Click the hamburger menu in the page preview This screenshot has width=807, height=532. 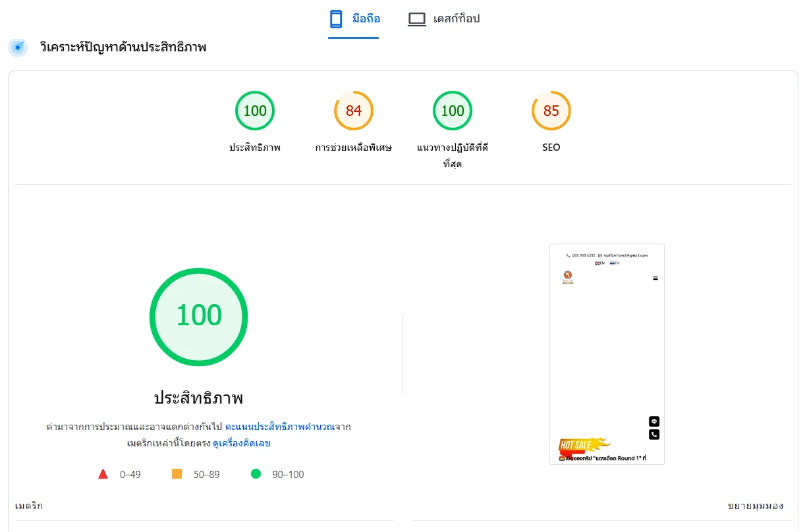pyautogui.click(x=655, y=279)
